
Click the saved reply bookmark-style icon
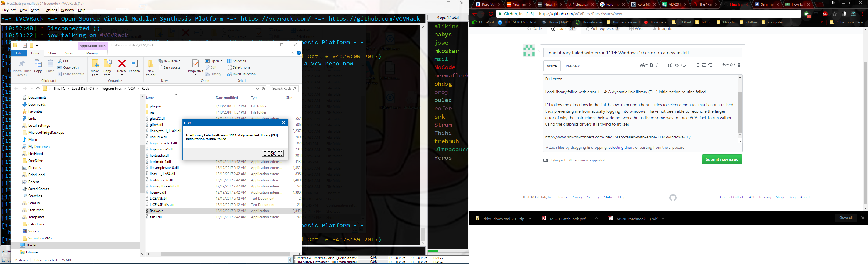click(739, 65)
